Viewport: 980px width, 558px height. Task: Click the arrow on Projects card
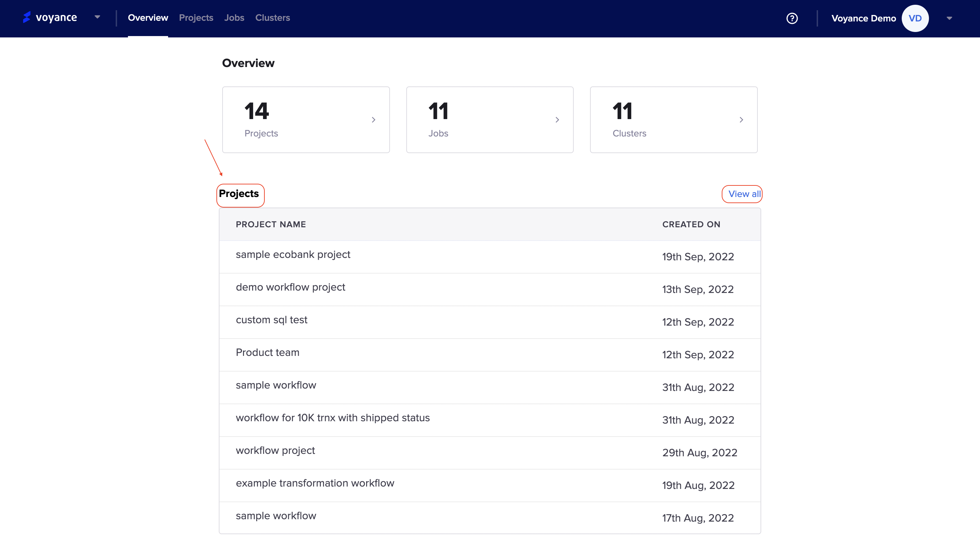pyautogui.click(x=373, y=120)
